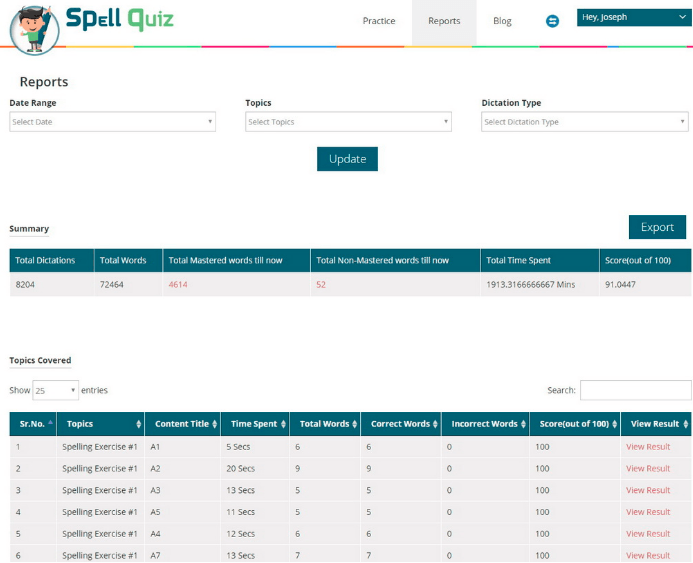Click the Total Time Spent header
Screen dimensions: 693x563
pos(540,260)
